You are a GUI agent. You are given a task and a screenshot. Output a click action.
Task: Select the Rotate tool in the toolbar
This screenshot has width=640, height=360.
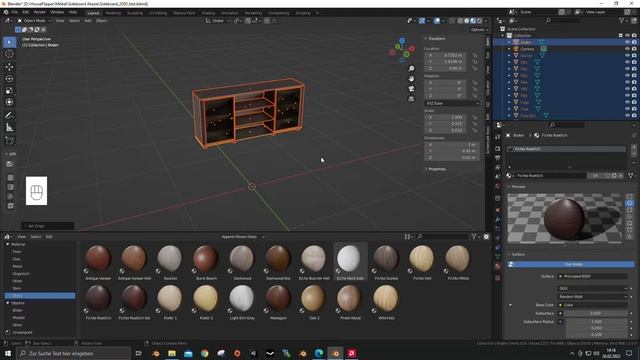[9, 79]
